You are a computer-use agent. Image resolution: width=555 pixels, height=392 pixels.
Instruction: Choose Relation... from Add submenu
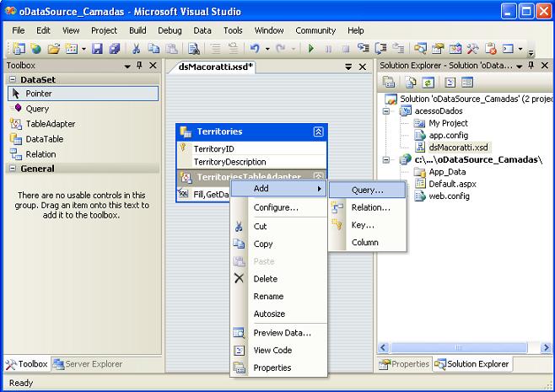(368, 207)
